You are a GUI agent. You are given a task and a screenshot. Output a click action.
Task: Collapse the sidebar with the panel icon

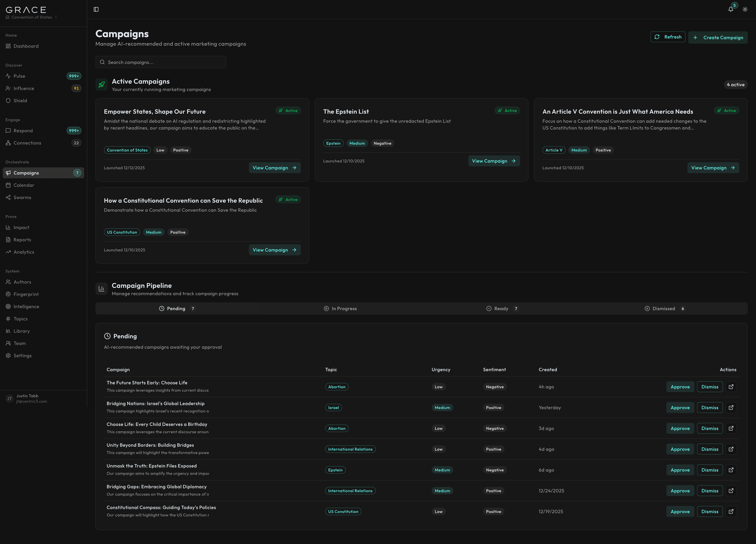[x=96, y=9]
